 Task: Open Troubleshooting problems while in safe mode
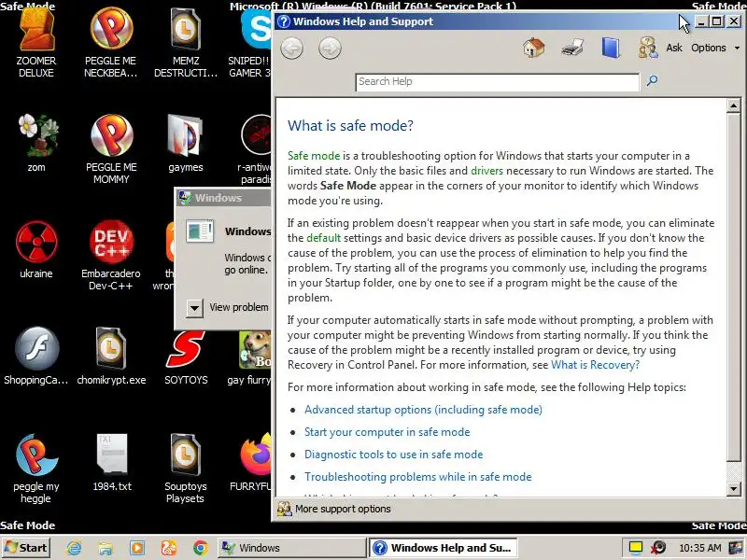(417, 477)
